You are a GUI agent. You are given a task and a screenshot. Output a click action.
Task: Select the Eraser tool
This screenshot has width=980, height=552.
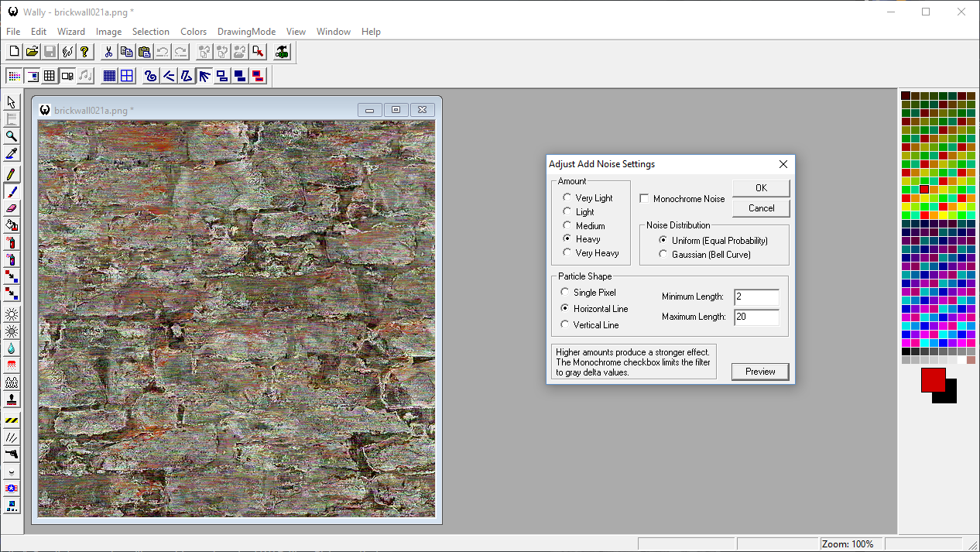[x=12, y=207]
